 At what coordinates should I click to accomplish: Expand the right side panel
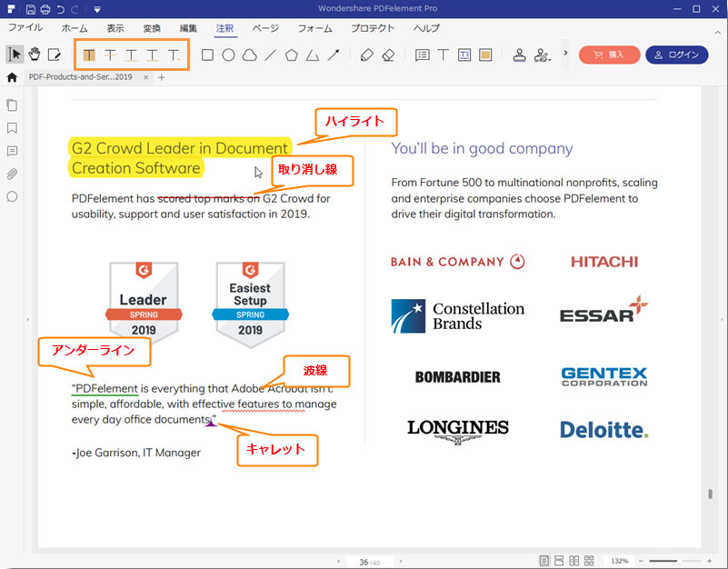pyautogui.click(x=722, y=320)
